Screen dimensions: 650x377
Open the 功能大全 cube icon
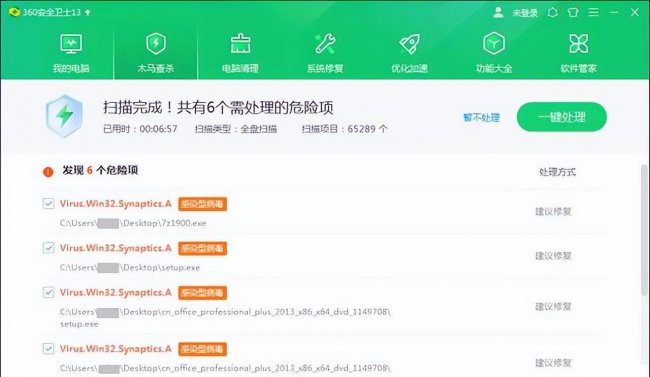(494, 44)
